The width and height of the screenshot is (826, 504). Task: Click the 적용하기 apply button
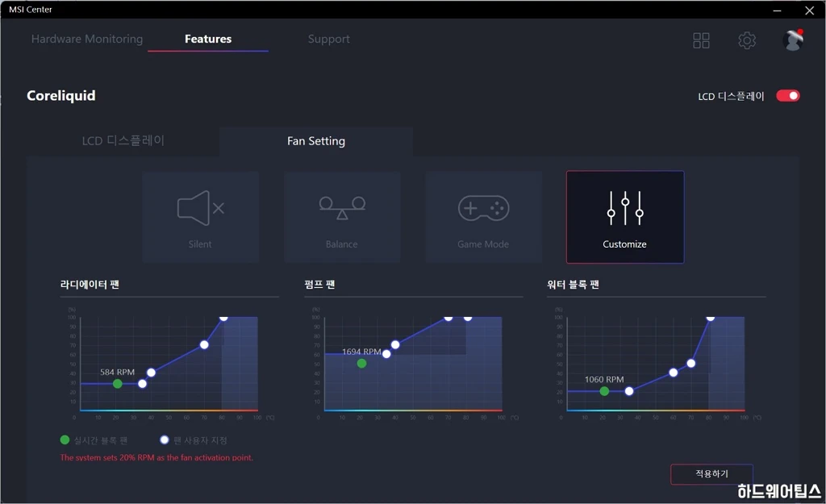(x=711, y=474)
